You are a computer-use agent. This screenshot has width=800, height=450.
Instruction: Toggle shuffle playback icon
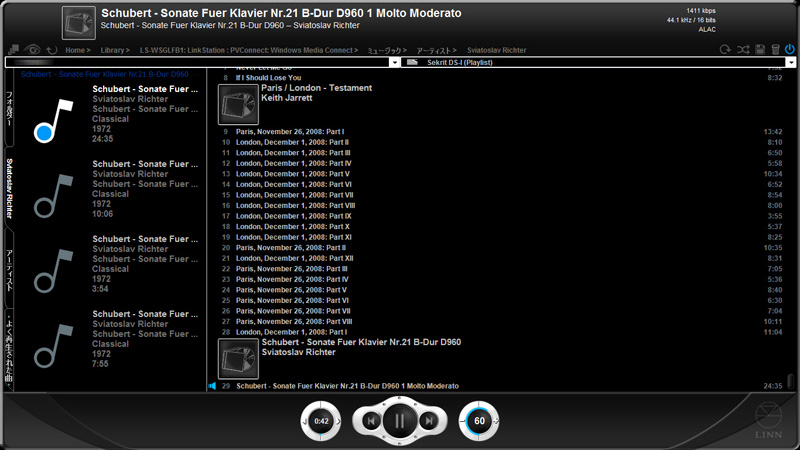[x=743, y=49]
